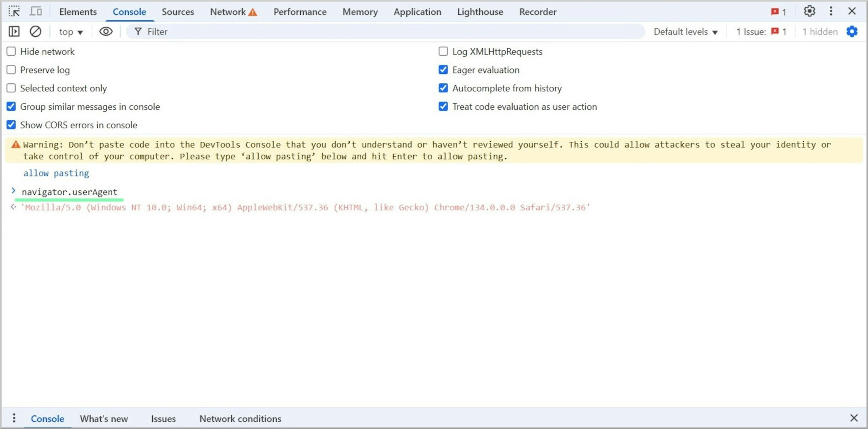Image resolution: width=868 pixels, height=429 pixels.
Task: Open DevTools settings gear icon
Action: 809,12
